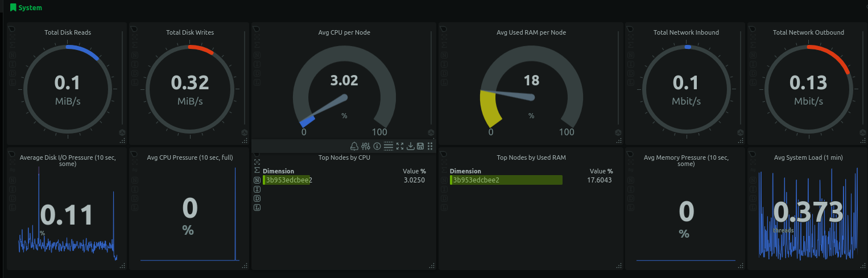Click anomaly rate icon on Total Network Inbound

pyautogui.click(x=741, y=132)
